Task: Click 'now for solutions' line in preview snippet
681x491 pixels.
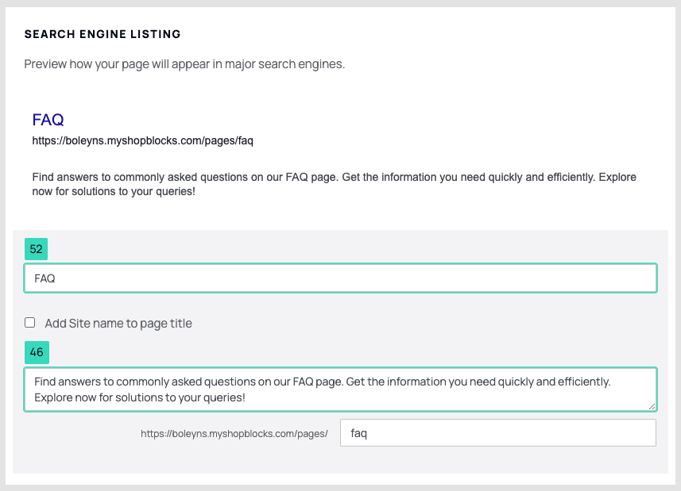Action: pyautogui.click(x=114, y=191)
